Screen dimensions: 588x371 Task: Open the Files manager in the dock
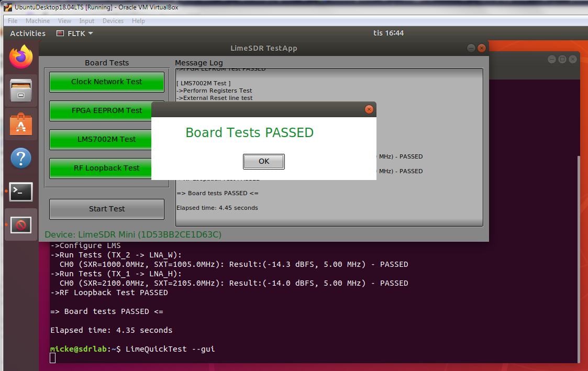[x=21, y=91]
